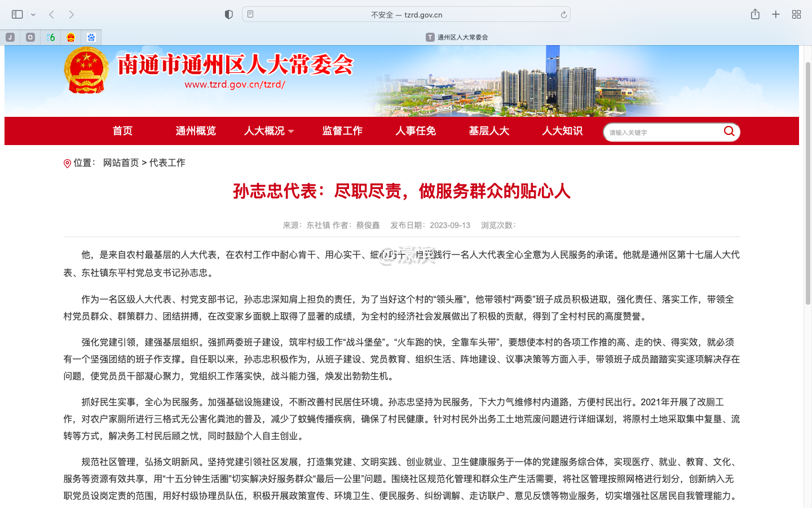Follow the 网站首页 breadcrumb link
The height and width of the screenshot is (508, 812).
[121, 163]
